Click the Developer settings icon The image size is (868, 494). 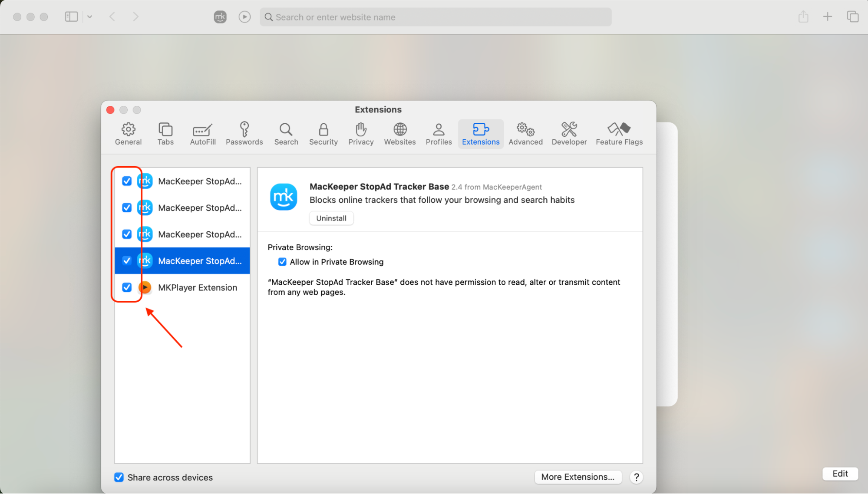(569, 134)
